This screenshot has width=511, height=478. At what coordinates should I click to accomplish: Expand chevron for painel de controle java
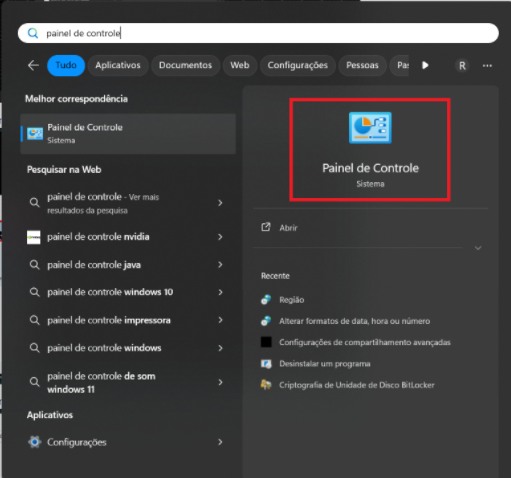coord(220,265)
